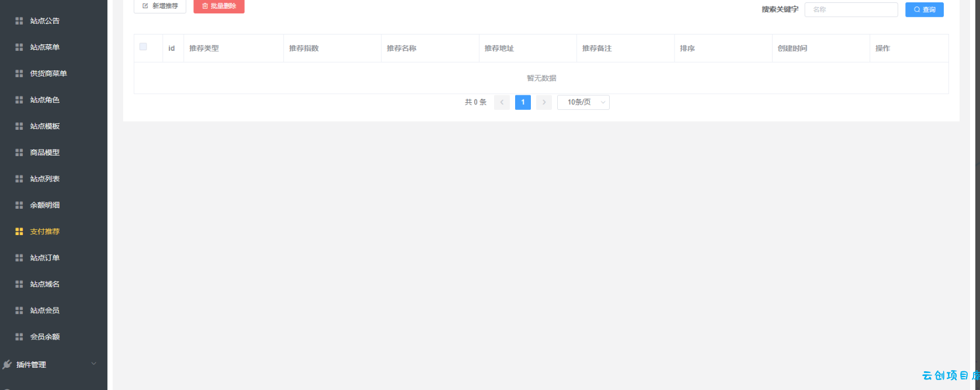Click the yellow grid icon beside 支付推荐
980x390 pixels.
tap(19, 232)
